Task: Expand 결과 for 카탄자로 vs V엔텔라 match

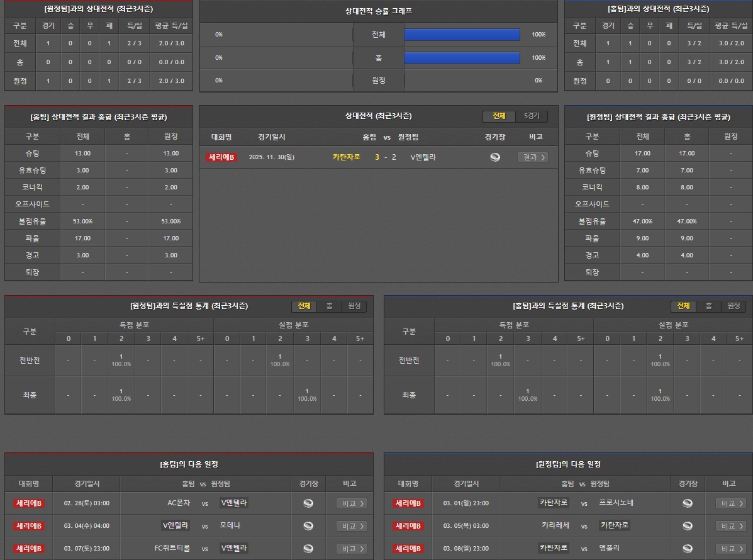Action: [x=532, y=157]
